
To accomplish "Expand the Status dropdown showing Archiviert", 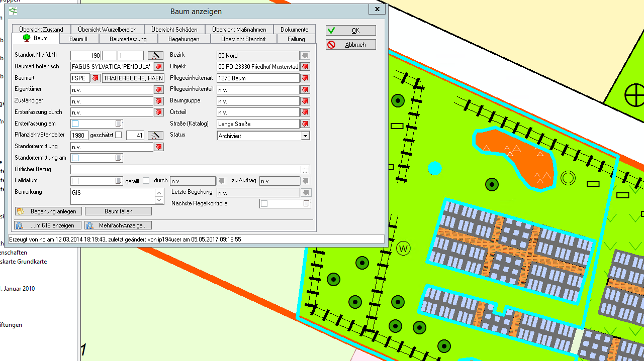I will [x=305, y=136].
